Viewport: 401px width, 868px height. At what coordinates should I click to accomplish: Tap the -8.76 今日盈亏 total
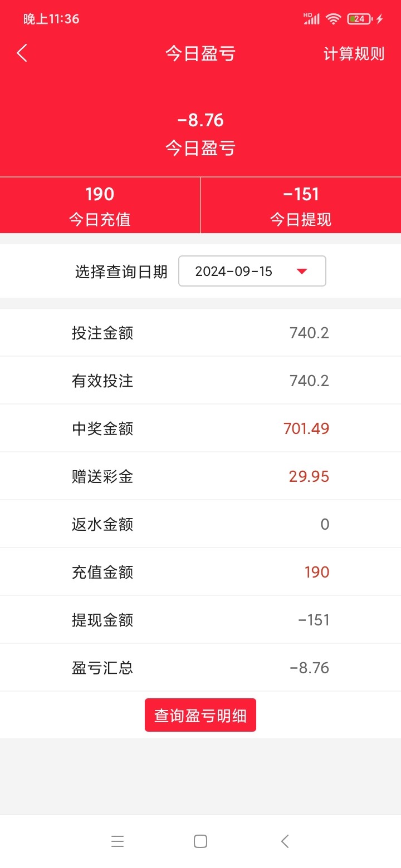(x=200, y=134)
